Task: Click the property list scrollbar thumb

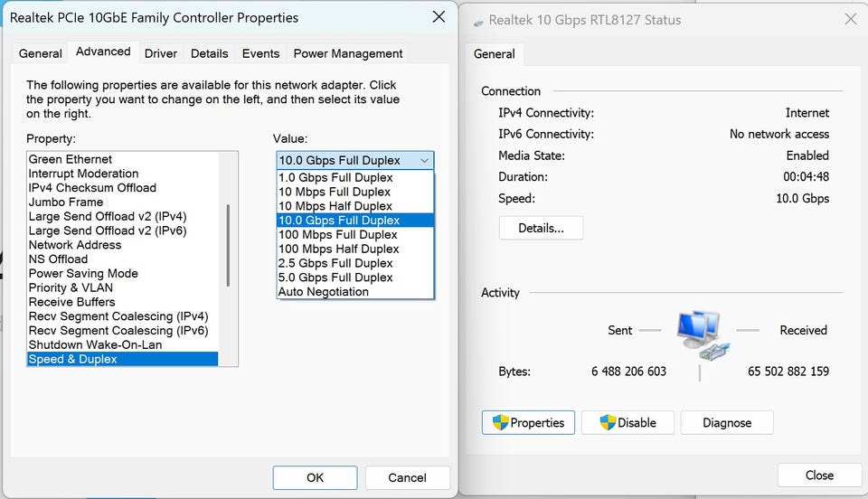Action: tap(228, 246)
